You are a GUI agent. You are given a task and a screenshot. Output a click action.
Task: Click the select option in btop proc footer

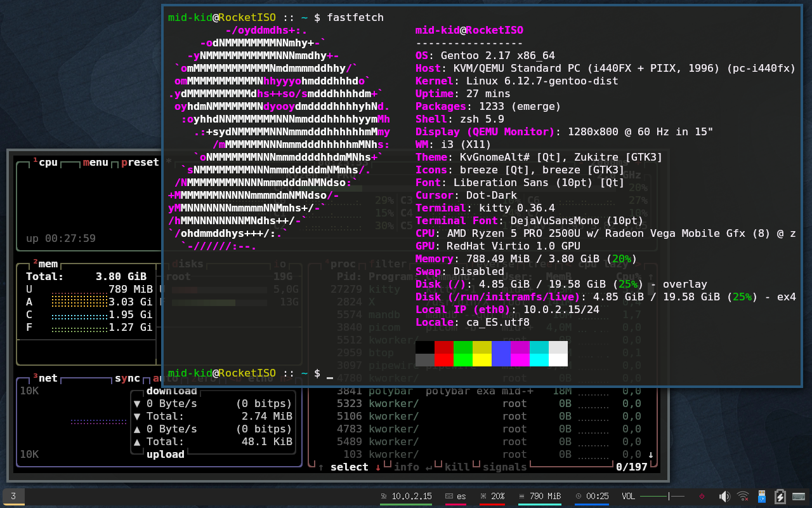[x=349, y=467]
